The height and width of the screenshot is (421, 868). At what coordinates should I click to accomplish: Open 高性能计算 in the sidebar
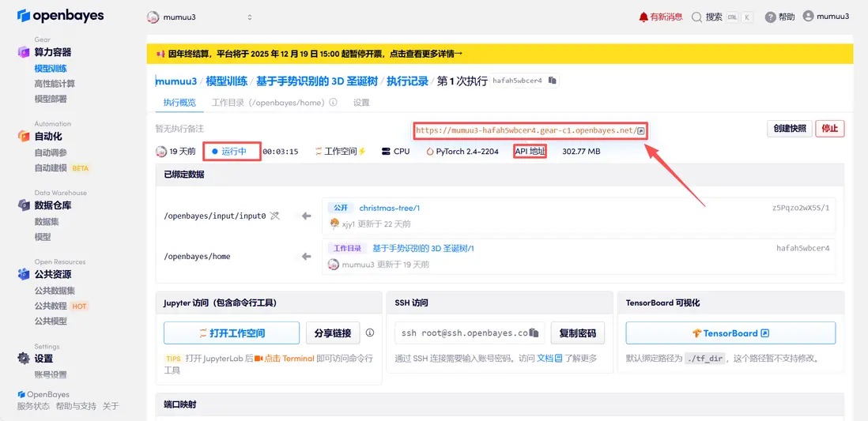(x=55, y=84)
